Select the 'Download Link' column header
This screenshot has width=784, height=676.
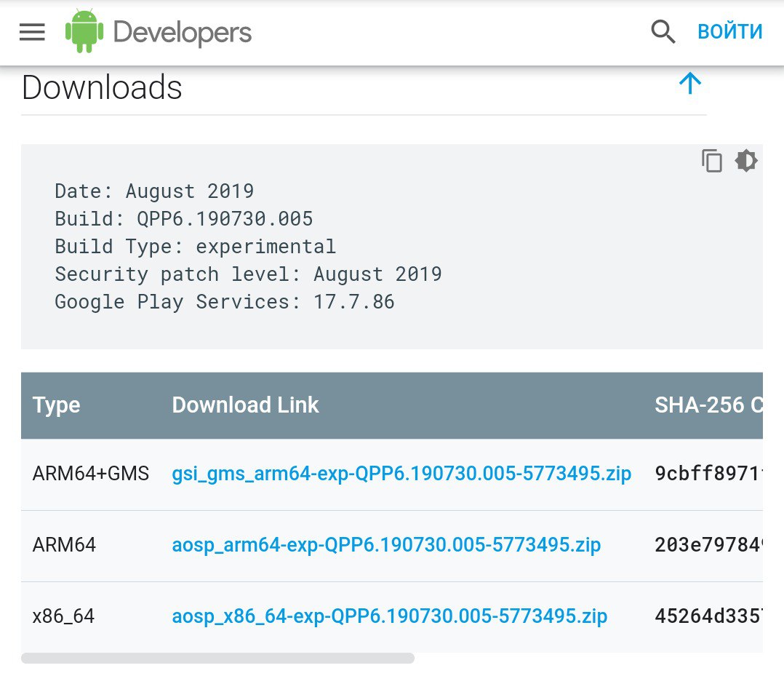pos(245,405)
